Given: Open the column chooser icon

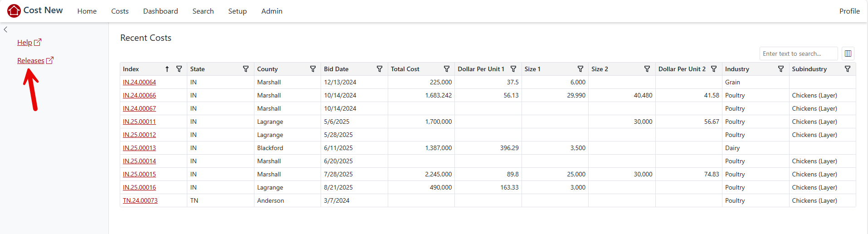Looking at the screenshot, I should pyautogui.click(x=848, y=54).
